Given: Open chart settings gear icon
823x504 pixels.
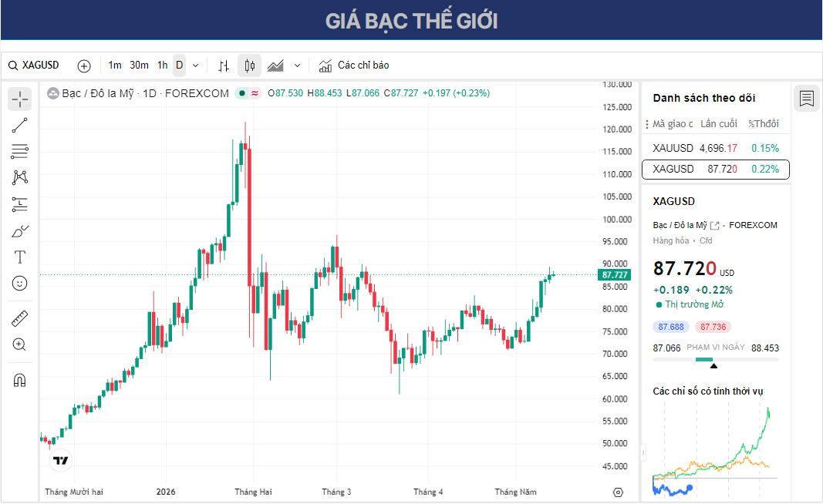Looking at the screenshot, I should pyautogui.click(x=618, y=492).
